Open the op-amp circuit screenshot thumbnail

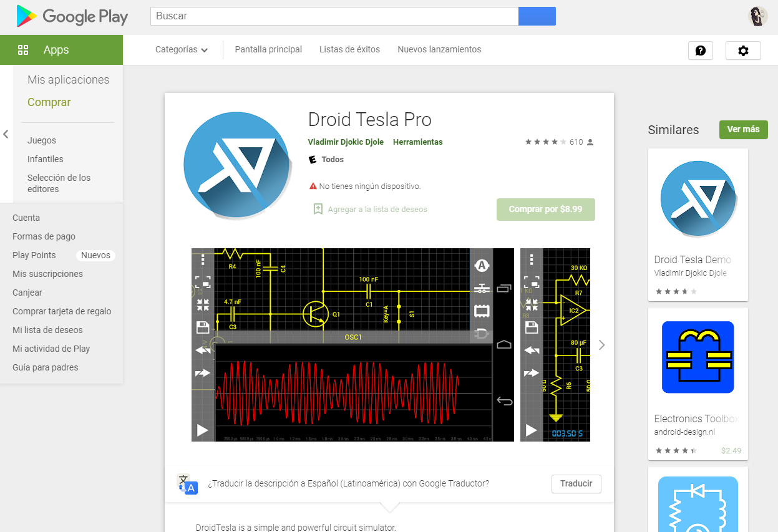555,345
